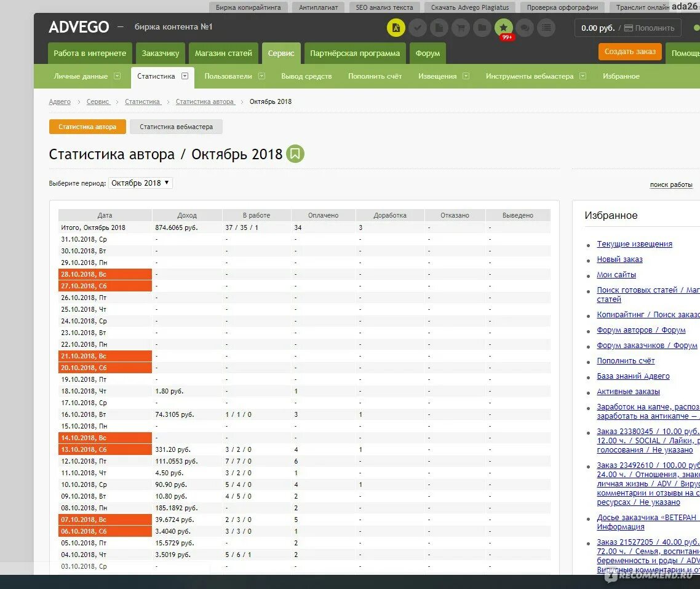Open Мои сайты in favorites
Screen dimensions: 700x589
616,274
